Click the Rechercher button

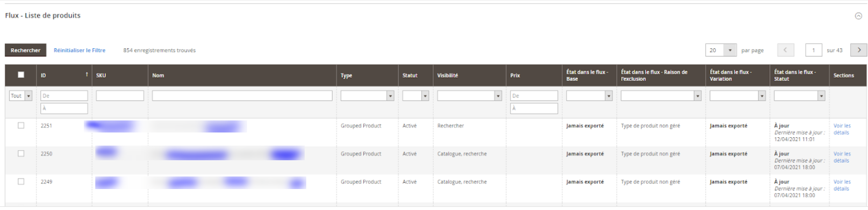click(26, 50)
